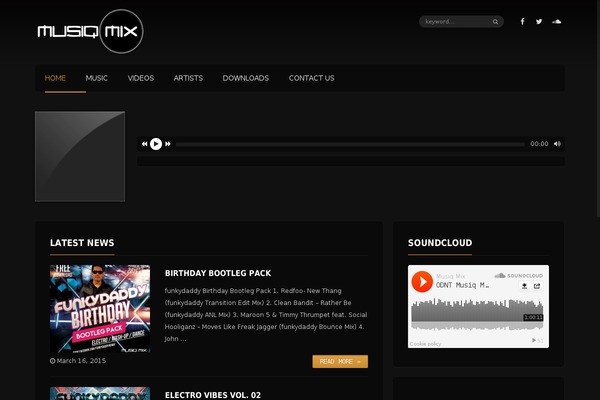The image size is (600, 400).
Task: Open SoundCloud logo in widget
Action: (x=518, y=276)
